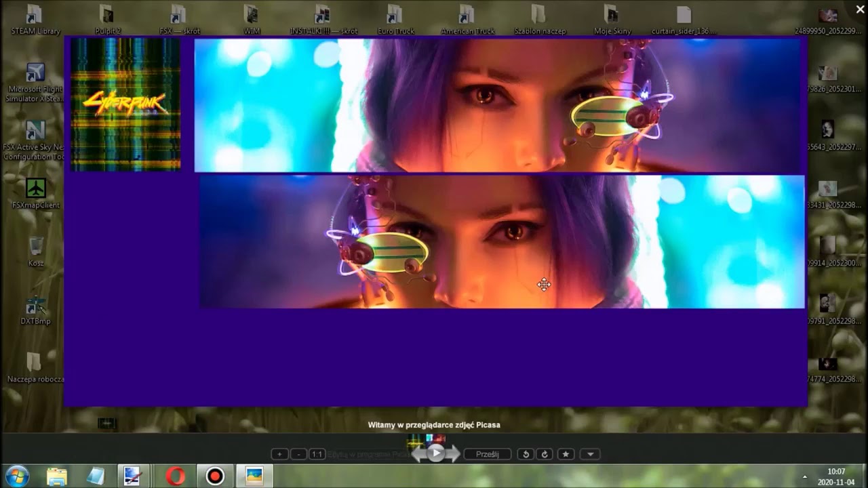Select the Szablon naczep desktop folder
Image resolution: width=868 pixels, height=488 pixels.
540,20
